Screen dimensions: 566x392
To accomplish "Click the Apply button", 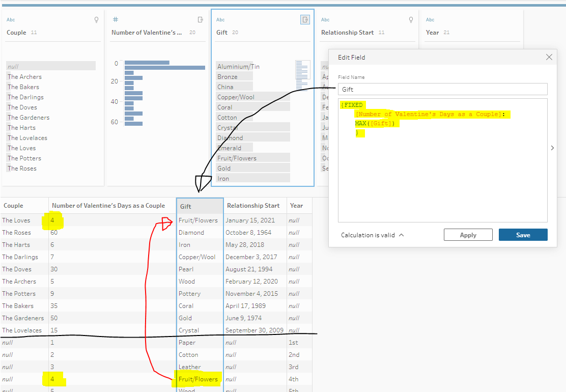I will click(x=468, y=235).
